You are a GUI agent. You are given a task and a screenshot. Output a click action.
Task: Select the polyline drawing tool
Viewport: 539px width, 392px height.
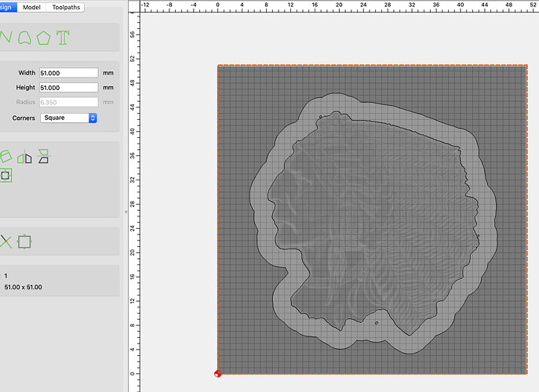5,38
